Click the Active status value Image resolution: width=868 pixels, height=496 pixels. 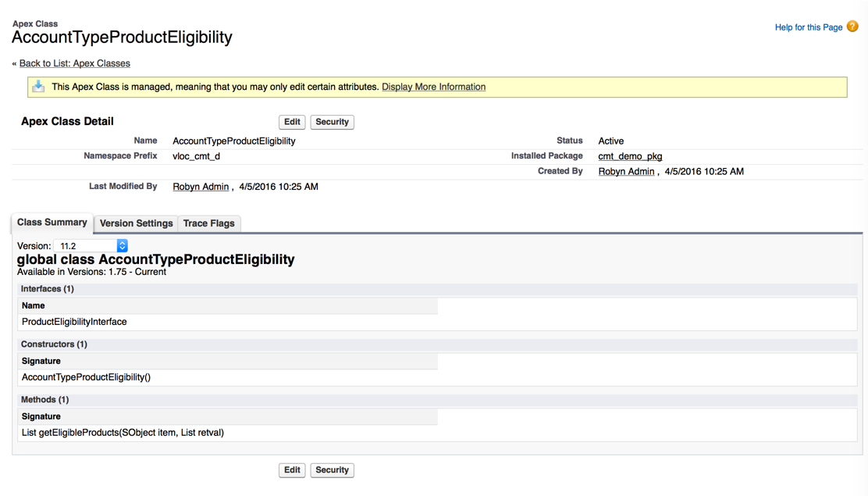610,141
